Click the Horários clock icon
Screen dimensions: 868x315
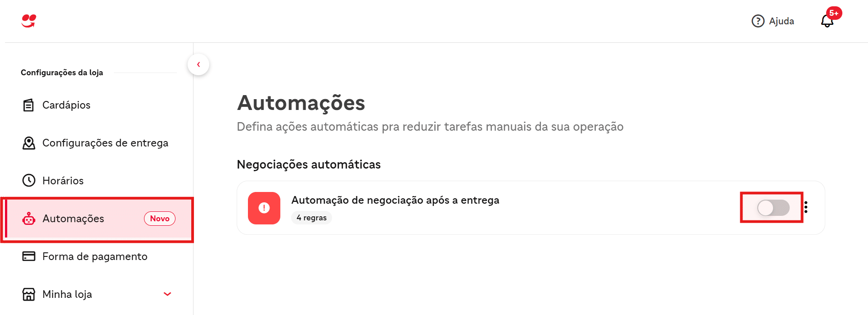[29, 181]
